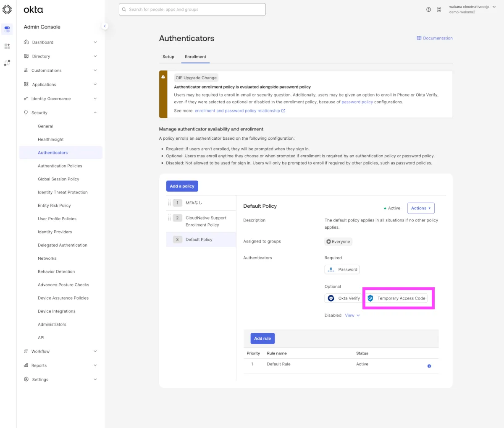Open the apps grid icon in header
This screenshot has height=428, width=504.
[439, 10]
